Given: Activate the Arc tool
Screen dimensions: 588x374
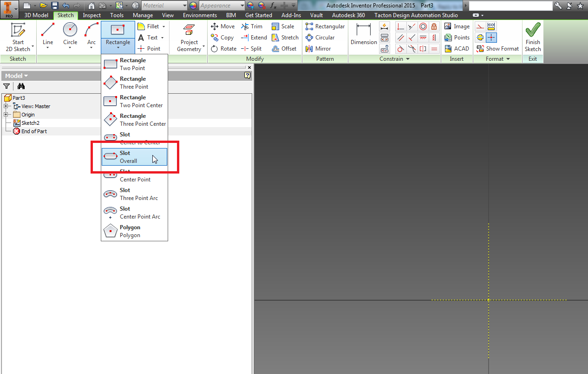Looking at the screenshot, I should tap(91, 32).
